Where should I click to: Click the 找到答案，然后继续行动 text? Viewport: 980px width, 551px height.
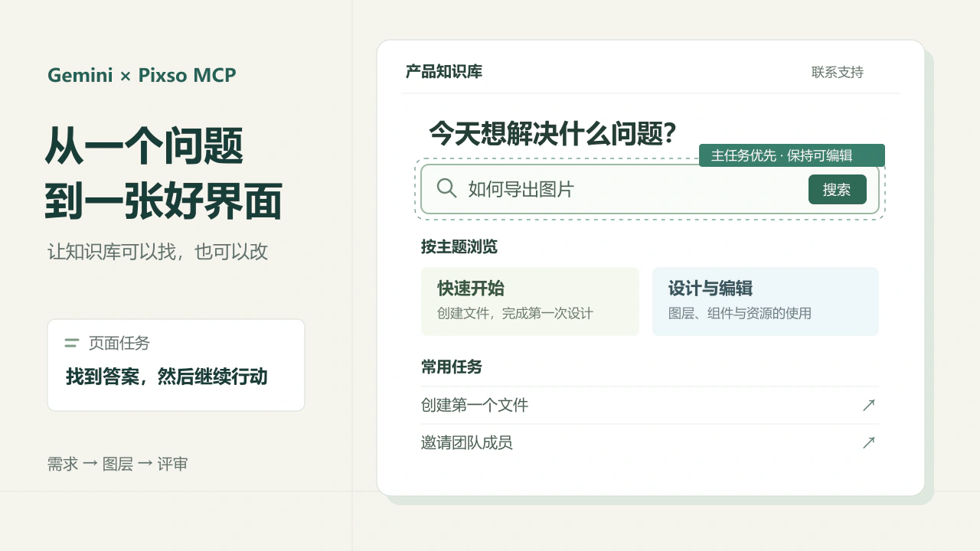tap(167, 377)
